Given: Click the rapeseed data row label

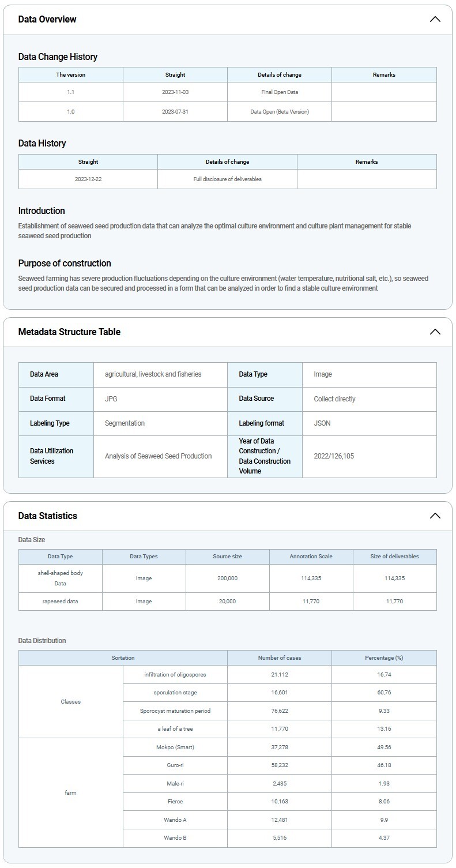Looking at the screenshot, I should pos(60,601).
